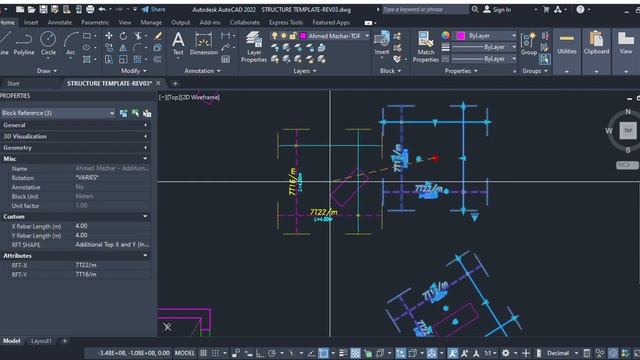The image size is (640, 360).
Task: Toggle polar tracking in status bar
Action: 272,353
